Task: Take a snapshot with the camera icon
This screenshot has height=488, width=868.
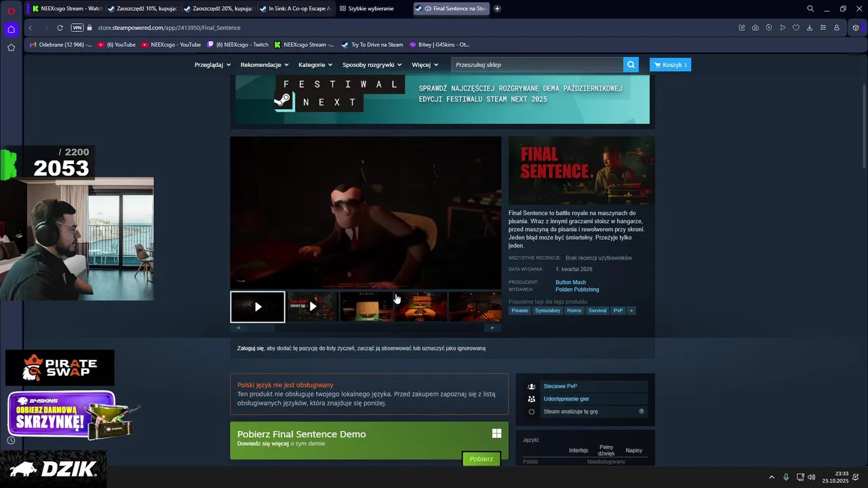Action: [x=755, y=28]
